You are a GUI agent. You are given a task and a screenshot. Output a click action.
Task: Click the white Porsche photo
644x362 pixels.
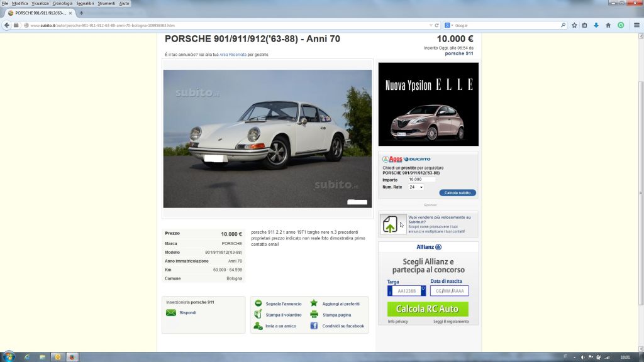pos(267,139)
